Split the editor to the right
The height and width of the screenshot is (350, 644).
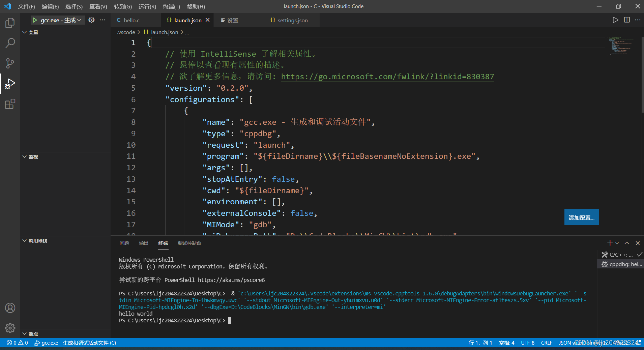pyautogui.click(x=627, y=20)
